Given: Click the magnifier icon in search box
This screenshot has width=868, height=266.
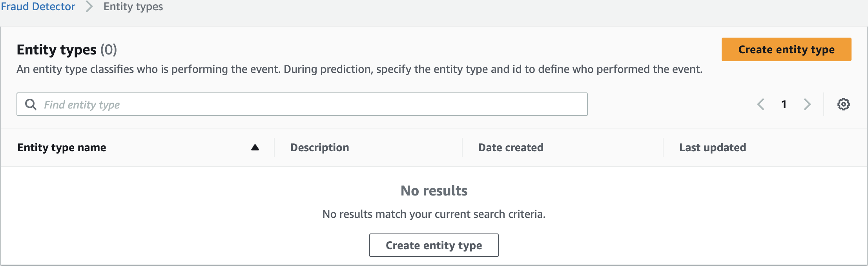Looking at the screenshot, I should pos(31,104).
